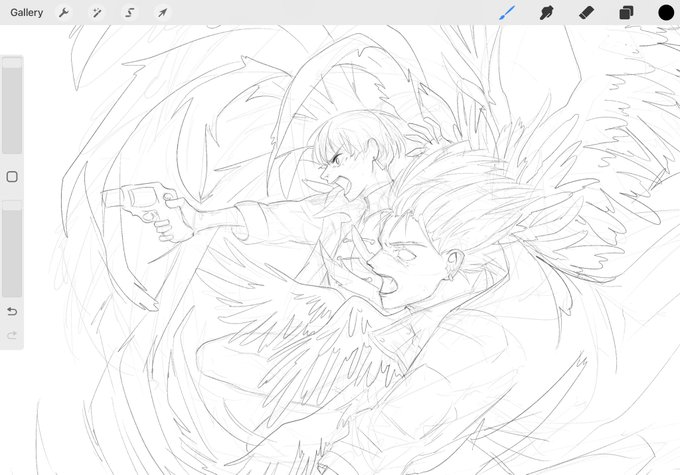Viewport: 680px width, 475px height.
Task: Activate the Transform arrow tool
Action: (x=163, y=13)
